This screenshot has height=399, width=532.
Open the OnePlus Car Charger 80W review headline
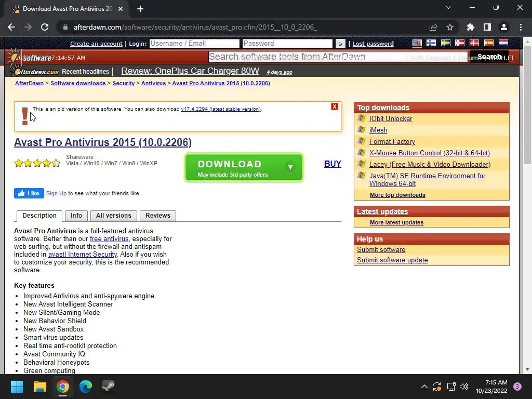(x=190, y=71)
